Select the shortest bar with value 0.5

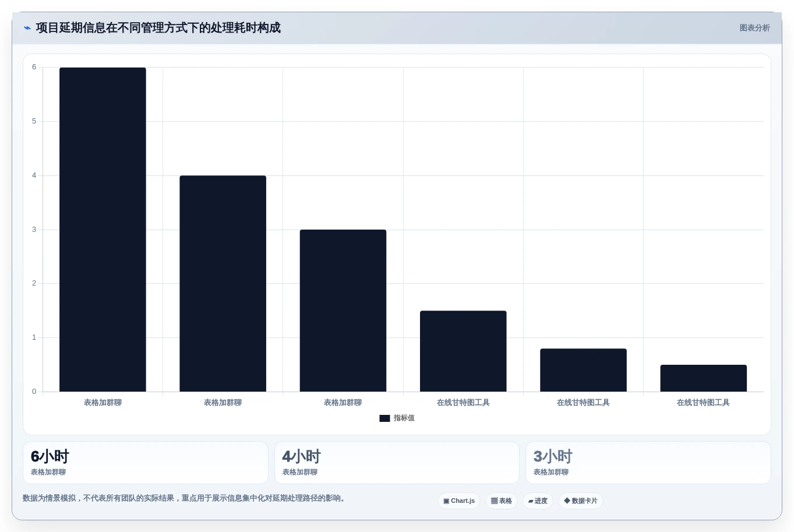[703, 378]
